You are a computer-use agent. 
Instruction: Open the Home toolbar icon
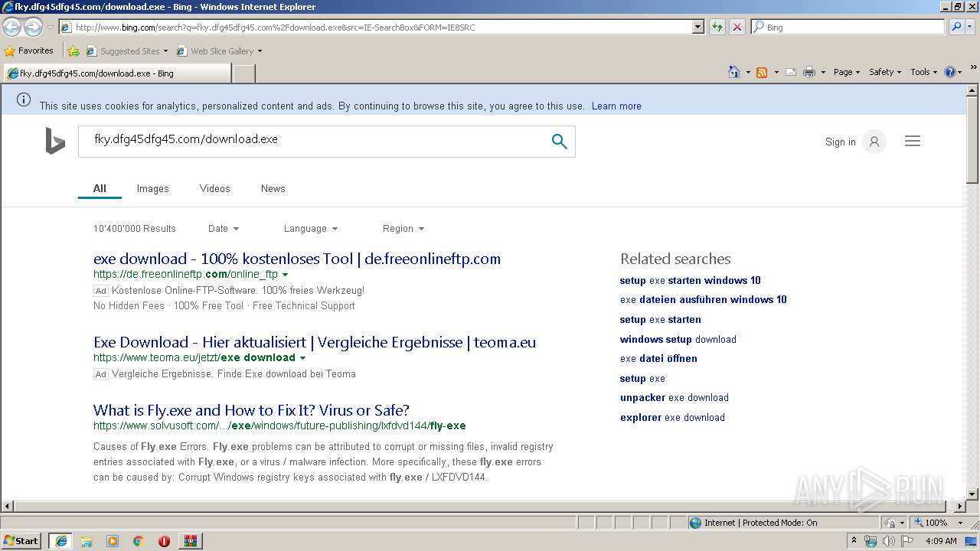click(733, 72)
